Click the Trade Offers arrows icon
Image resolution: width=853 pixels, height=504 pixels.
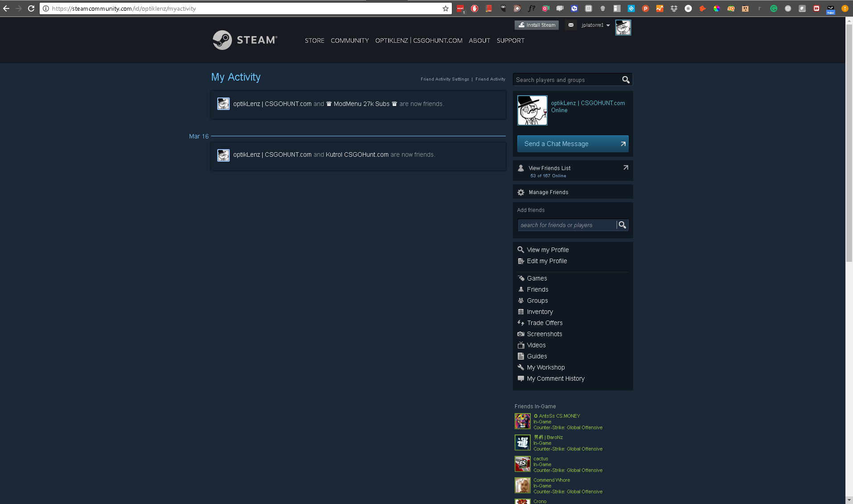tap(521, 323)
